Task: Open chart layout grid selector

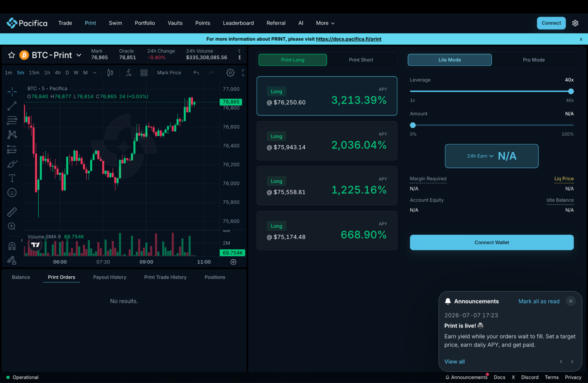Action: [x=144, y=73]
